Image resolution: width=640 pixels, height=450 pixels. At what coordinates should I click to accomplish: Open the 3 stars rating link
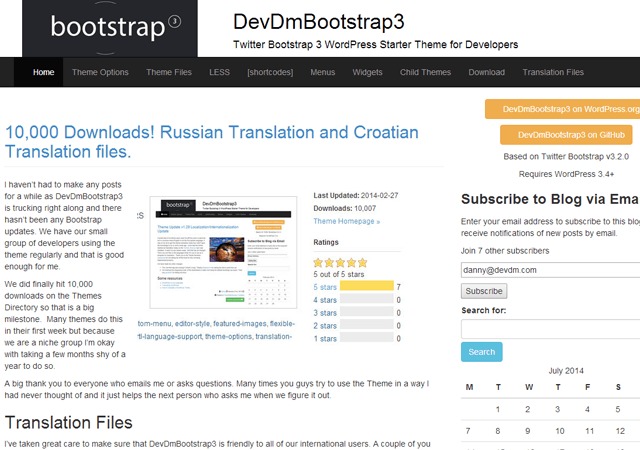pyautogui.click(x=325, y=313)
